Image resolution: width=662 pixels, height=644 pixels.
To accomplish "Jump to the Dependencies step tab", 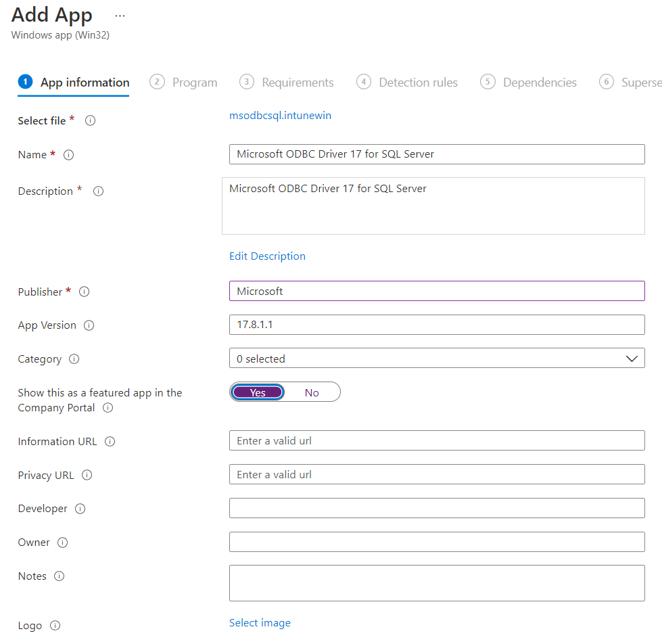I will (528, 82).
